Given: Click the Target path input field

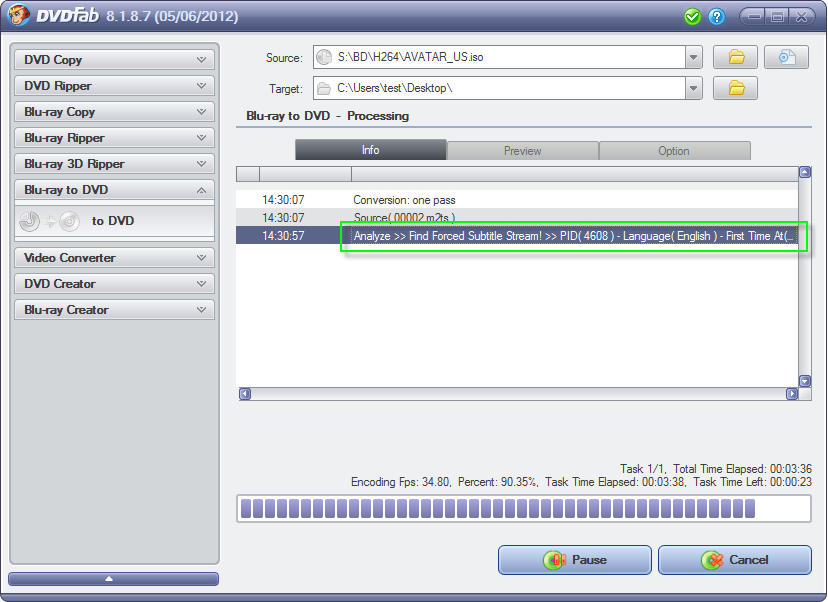Looking at the screenshot, I should tap(499, 88).
